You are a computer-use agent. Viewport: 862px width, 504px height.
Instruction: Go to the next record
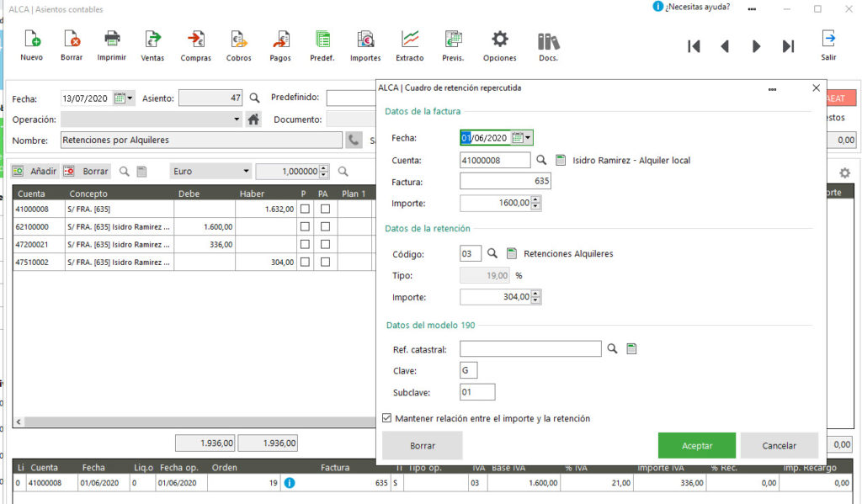coord(757,46)
